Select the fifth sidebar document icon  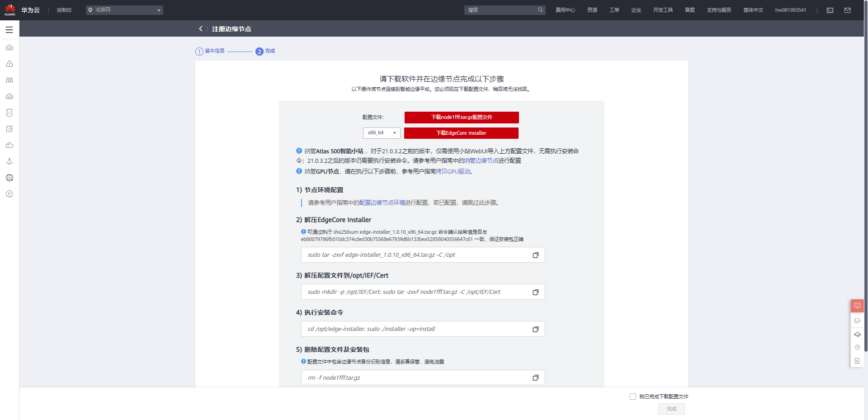(9, 113)
